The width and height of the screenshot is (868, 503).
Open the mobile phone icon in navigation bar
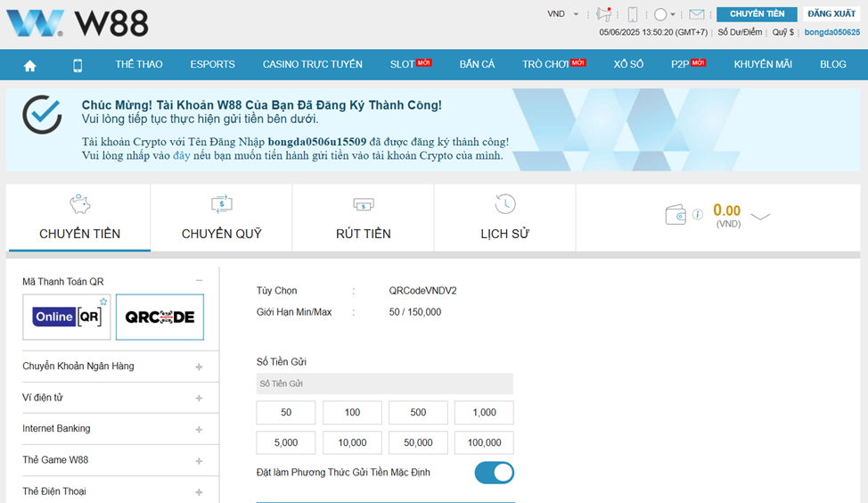click(78, 66)
